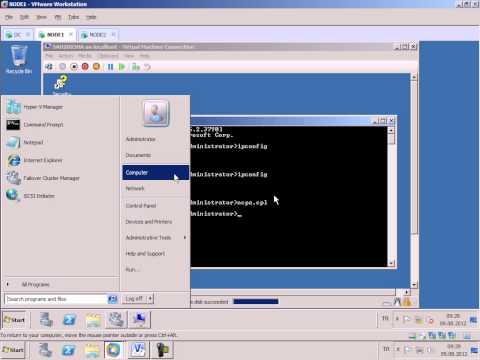
Task: Open Help and Support
Action: (x=145, y=254)
